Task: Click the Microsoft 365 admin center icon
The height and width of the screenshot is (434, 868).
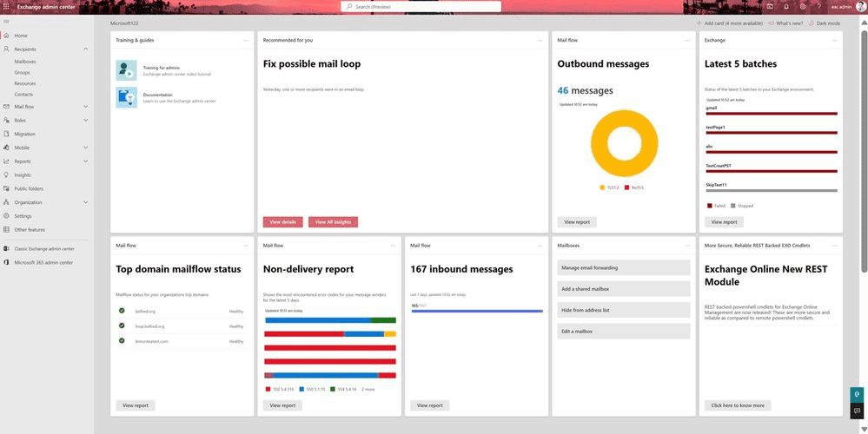Action: pos(6,263)
